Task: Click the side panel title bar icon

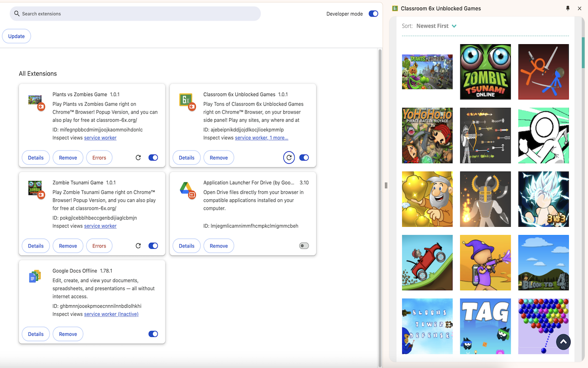Action: pos(395,8)
